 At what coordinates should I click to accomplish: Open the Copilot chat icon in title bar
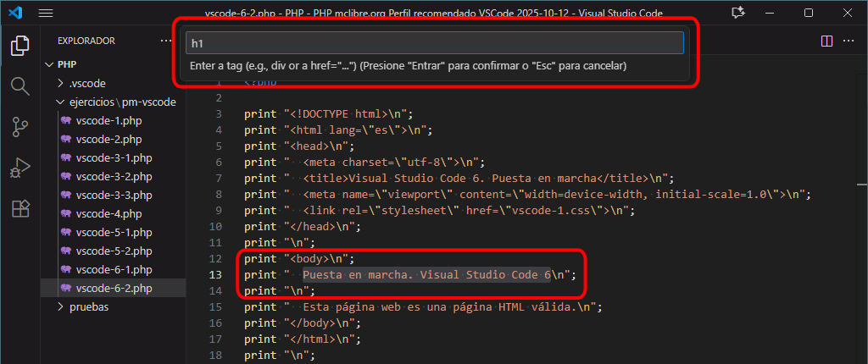coord(737,14)
